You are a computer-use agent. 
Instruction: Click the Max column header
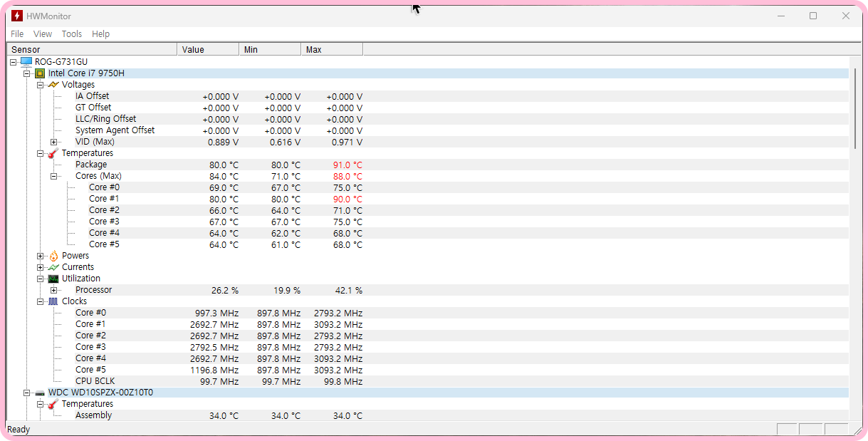click(332, 49)
